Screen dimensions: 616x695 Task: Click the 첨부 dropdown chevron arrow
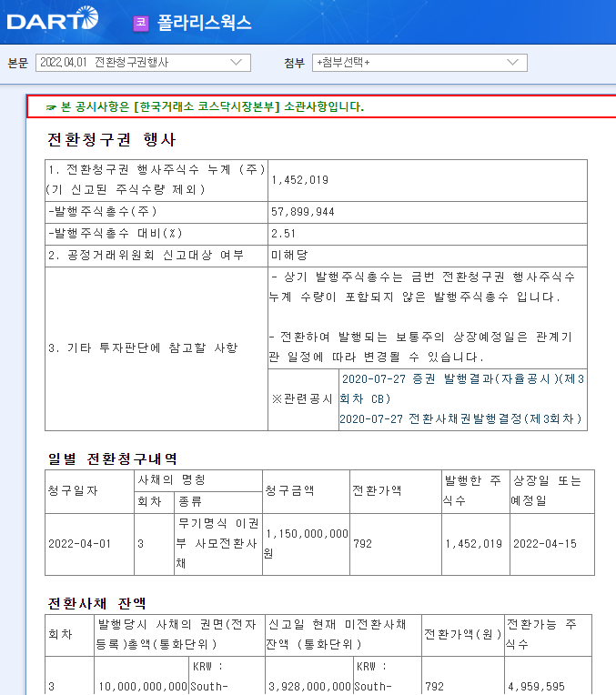click(x=512, y=62)
